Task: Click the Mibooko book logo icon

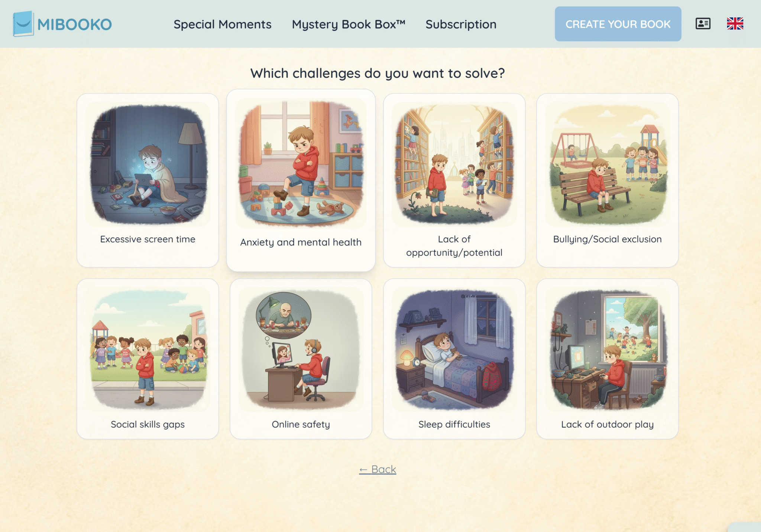Action: [23, 24]
